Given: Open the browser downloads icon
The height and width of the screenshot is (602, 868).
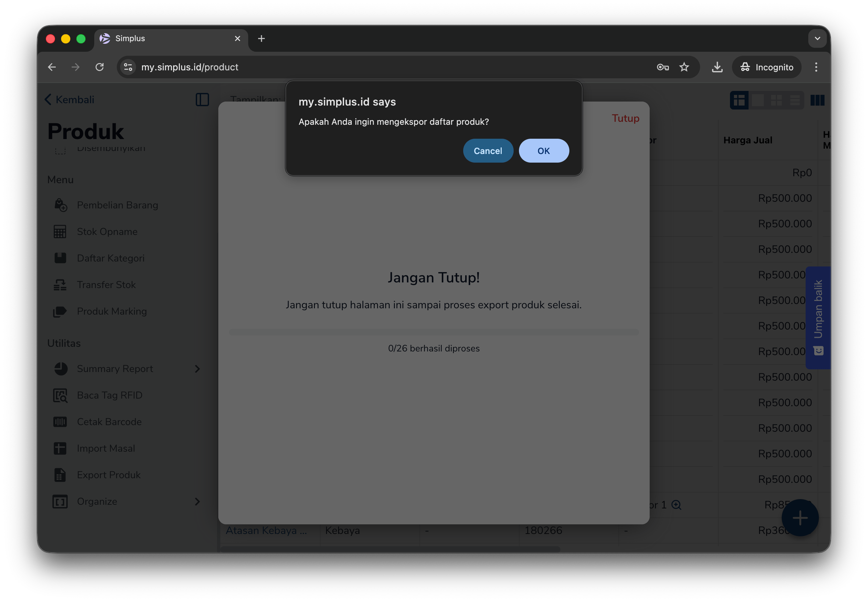Looking at the screenshot, I should click(717, 67).
